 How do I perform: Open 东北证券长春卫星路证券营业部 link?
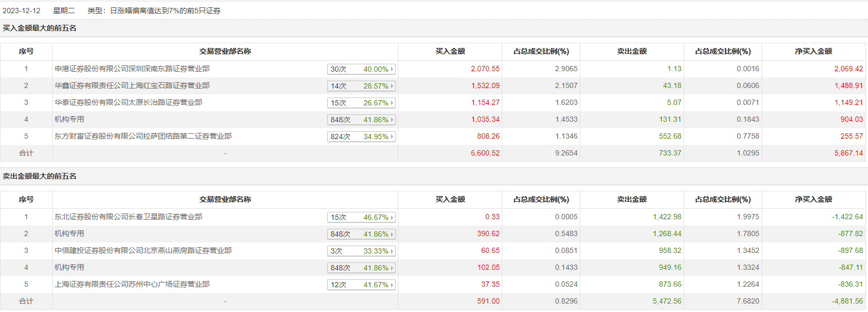pos(128,217)
